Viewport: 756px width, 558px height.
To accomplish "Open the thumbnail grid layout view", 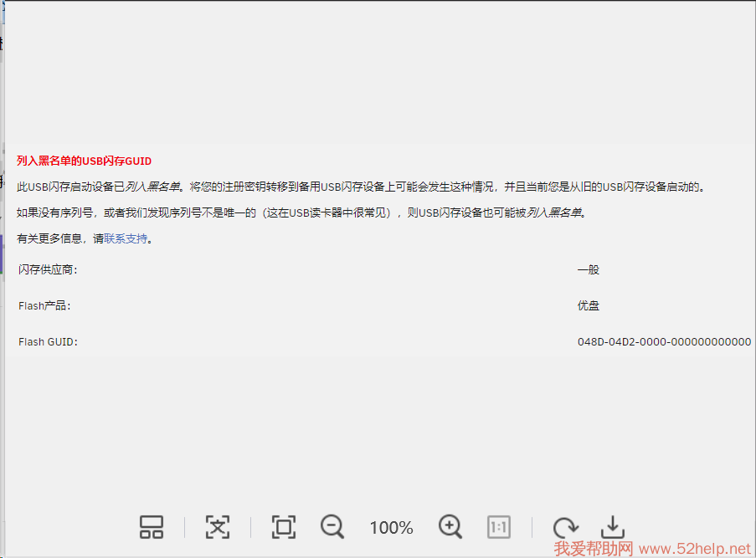I will pos(152,527).
